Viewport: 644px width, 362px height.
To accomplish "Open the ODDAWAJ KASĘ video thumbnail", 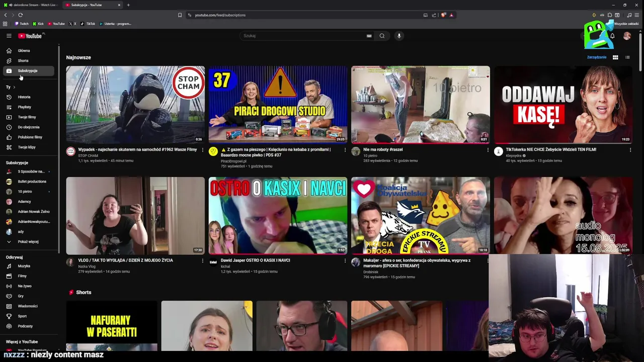I will pyautogui.click(x=563, y=105).
